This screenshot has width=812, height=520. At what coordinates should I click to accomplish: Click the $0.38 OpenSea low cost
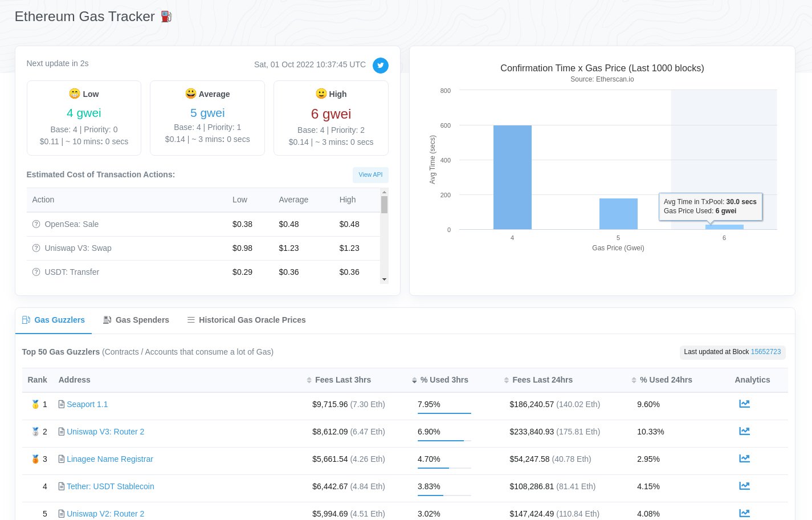click(242, 224)
